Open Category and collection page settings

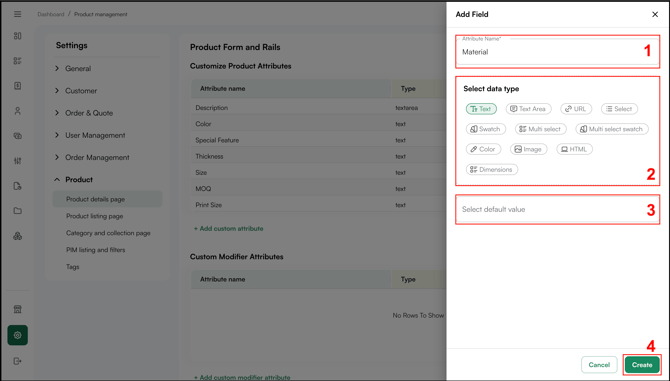[x=108, y=233]
